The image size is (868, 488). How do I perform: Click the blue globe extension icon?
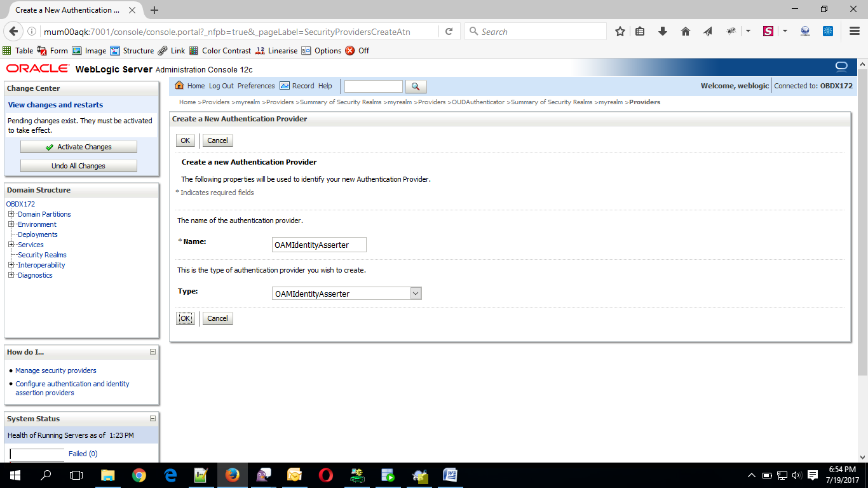click(x=805, y=31)
